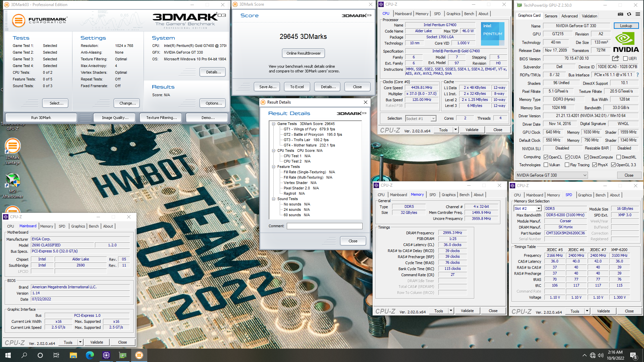644x362 pixels.
Task: Click the taskbar Search icon
Action: [x=24, y=355]
